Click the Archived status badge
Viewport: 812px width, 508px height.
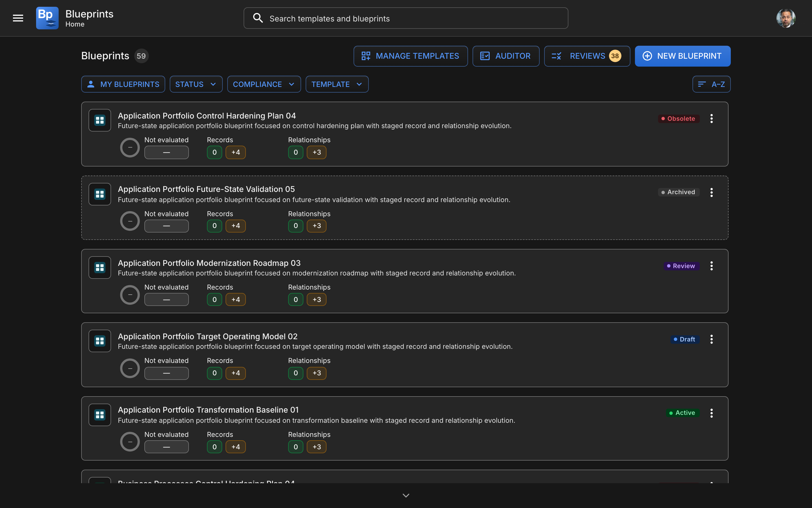coord(678,192)
